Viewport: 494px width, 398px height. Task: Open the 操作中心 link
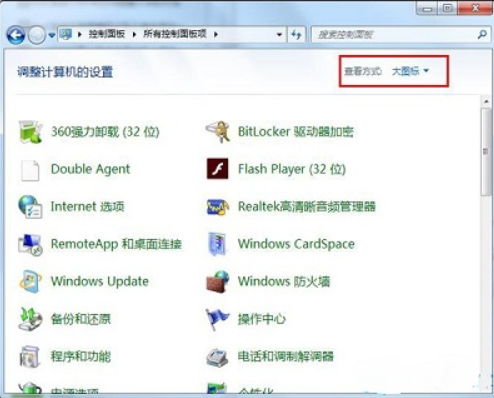pyautogui.click(x=262, y=319)
